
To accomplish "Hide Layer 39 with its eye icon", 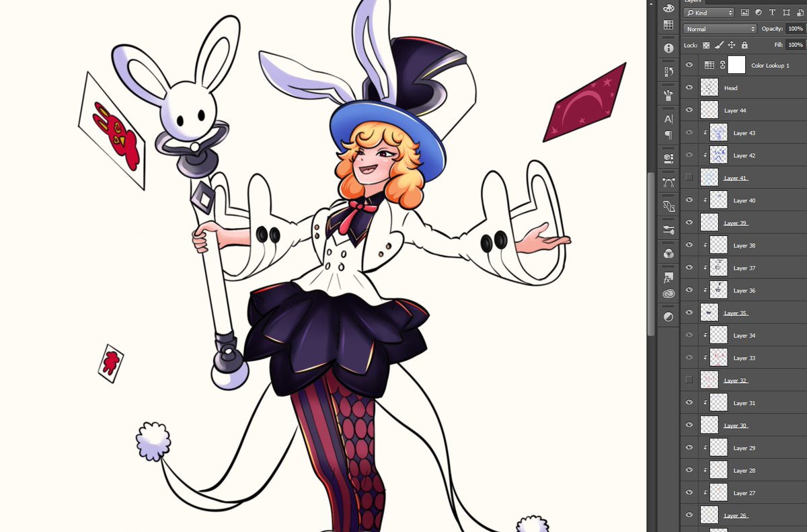I will click(689, 223).
